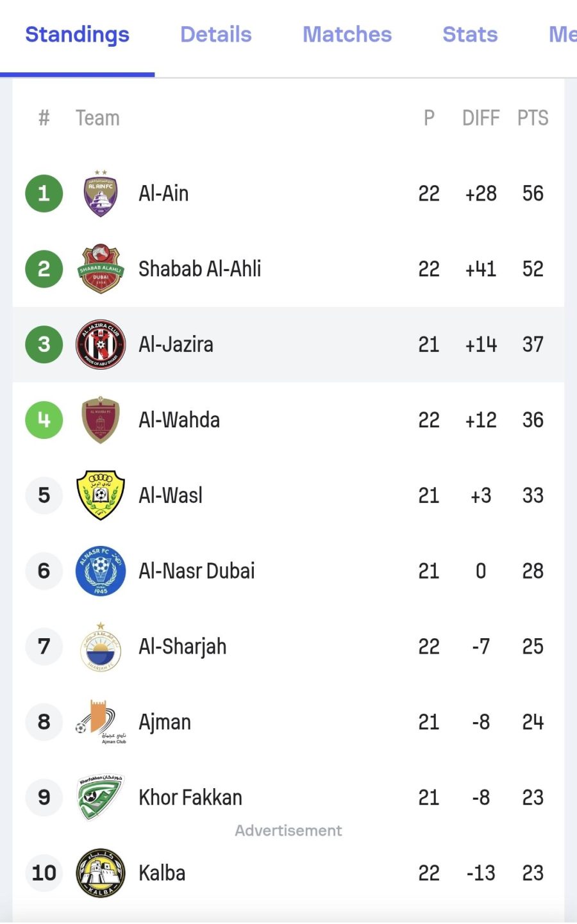Open the Khor Fakkan team name

[x=190, y=798]
